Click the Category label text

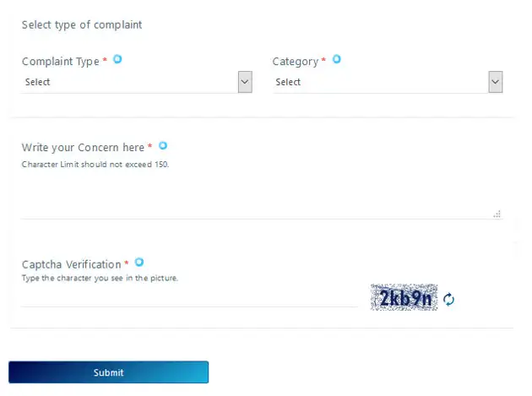[295, 62]
